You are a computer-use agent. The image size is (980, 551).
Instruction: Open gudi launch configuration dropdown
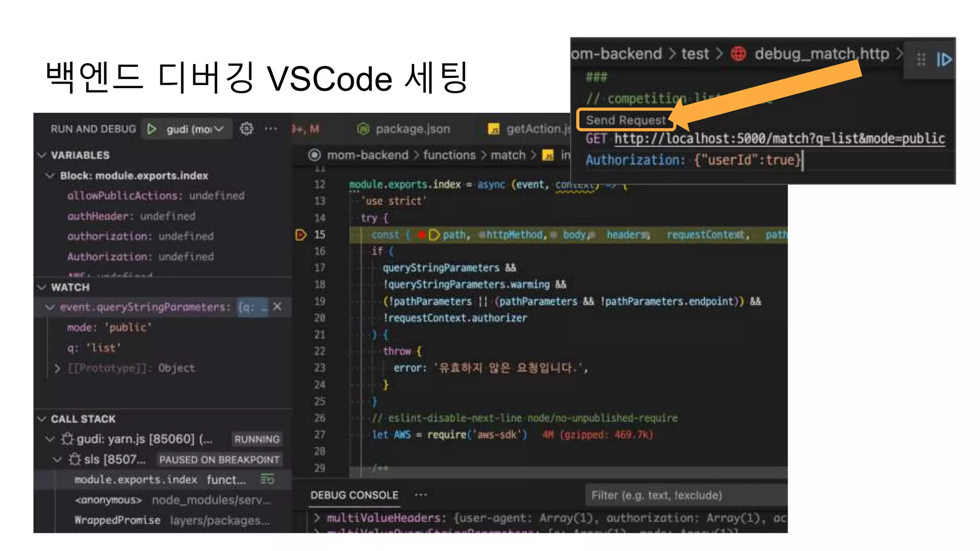click(195, 129)
